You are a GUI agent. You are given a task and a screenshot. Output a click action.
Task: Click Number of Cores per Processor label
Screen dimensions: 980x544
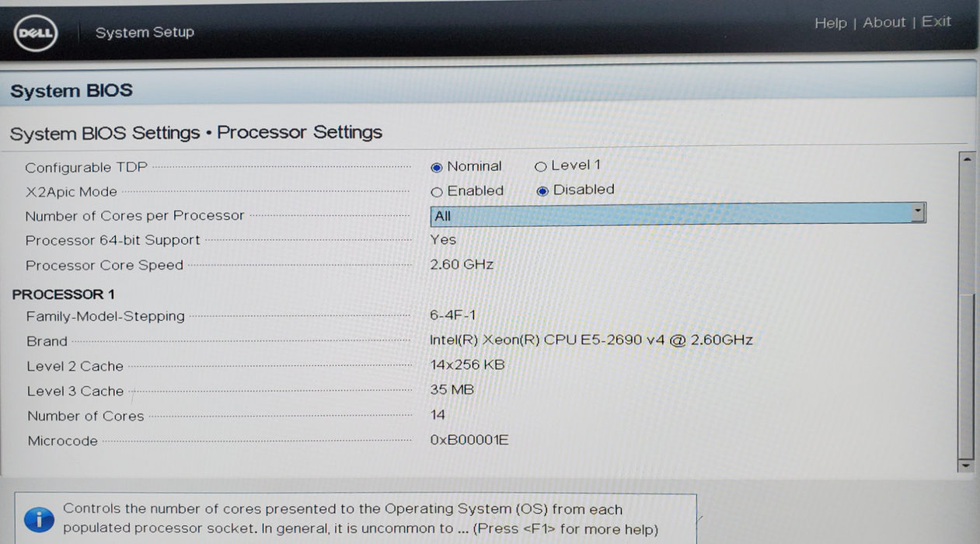point(134,216)
